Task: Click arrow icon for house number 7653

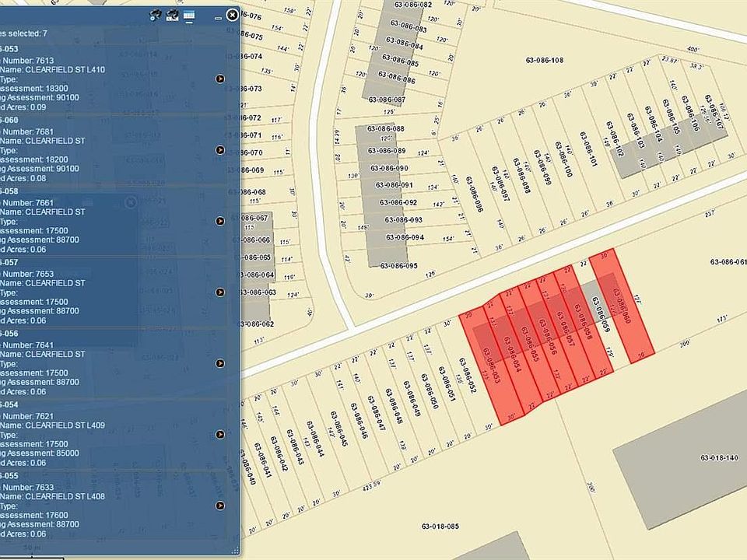Action: [220, 292]
